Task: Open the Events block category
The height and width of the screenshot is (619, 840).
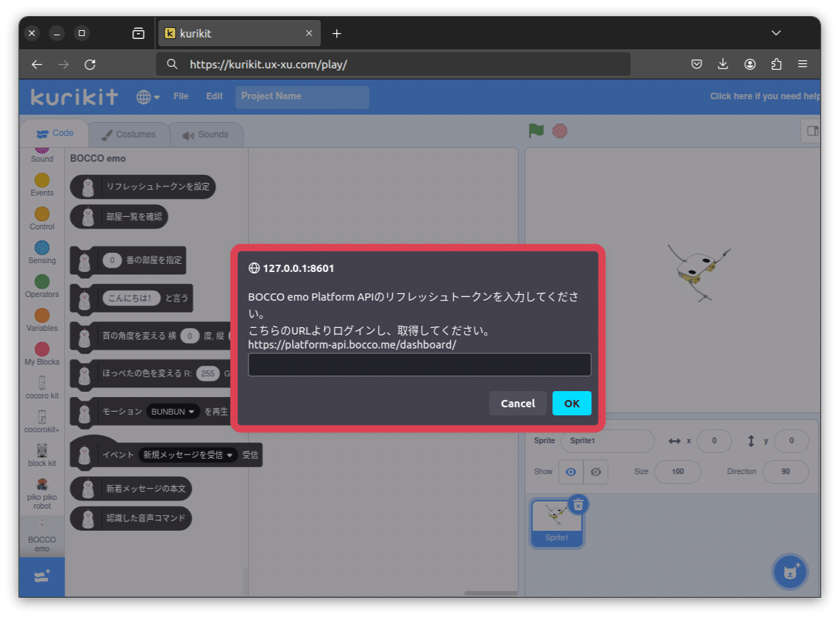Action: [42, 185]
